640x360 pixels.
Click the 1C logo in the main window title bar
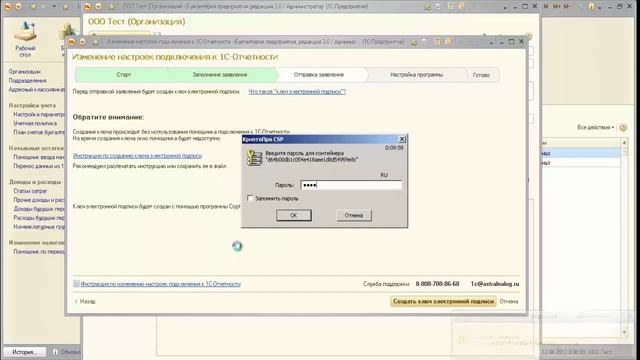pos(7,7)
